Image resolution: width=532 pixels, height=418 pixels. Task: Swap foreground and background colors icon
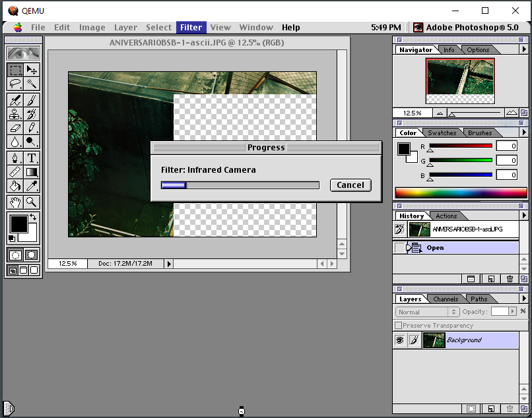pos(33,216)
